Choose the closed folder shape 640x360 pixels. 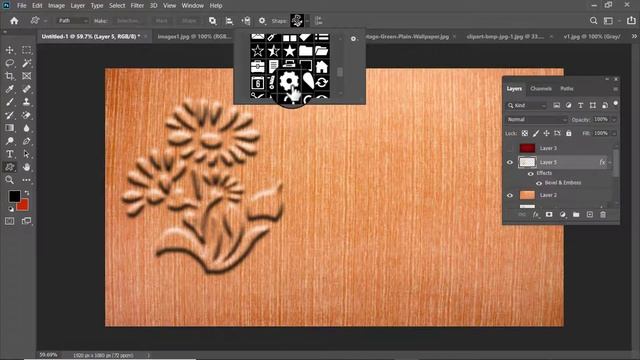click(x=305, y=51)
